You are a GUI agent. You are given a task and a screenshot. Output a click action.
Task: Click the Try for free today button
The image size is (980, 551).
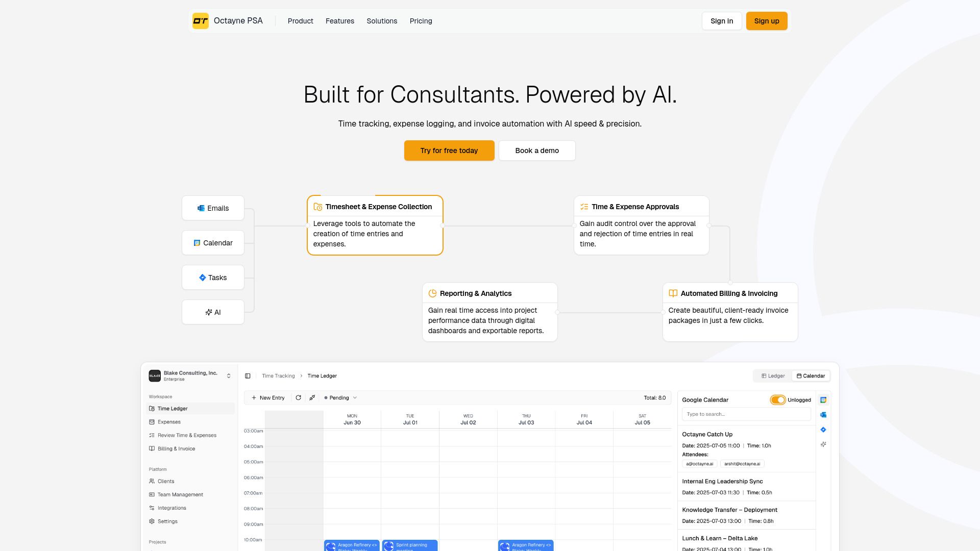point(449,151)
